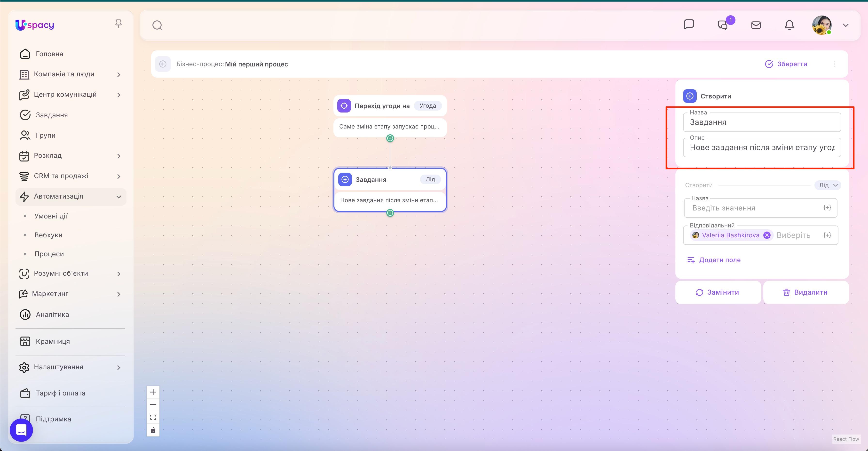The height and width of the screenshot is (451, 868).
Task: Enter fullscreen view using canvas control
Action: tap(153, 417)
